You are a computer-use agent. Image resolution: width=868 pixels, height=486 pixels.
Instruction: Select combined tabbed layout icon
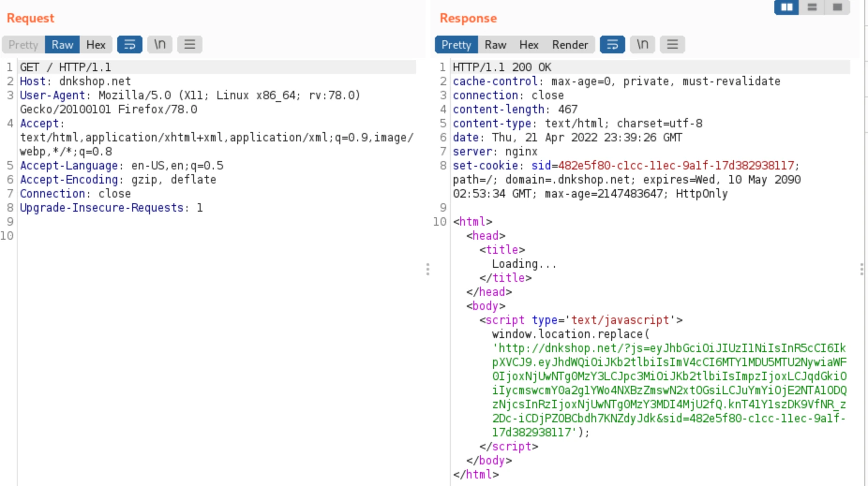point(838,7)
